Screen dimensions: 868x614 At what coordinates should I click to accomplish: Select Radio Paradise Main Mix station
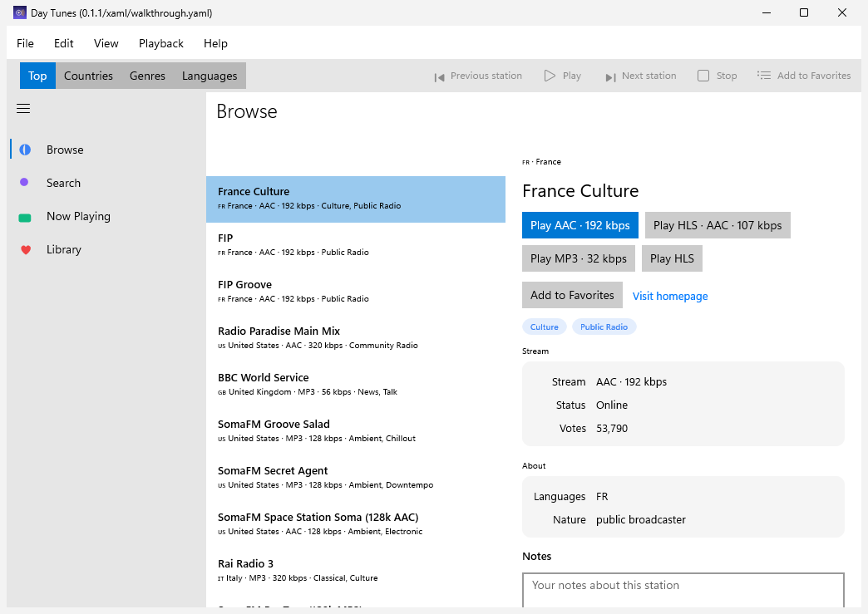tap(356, 338)
